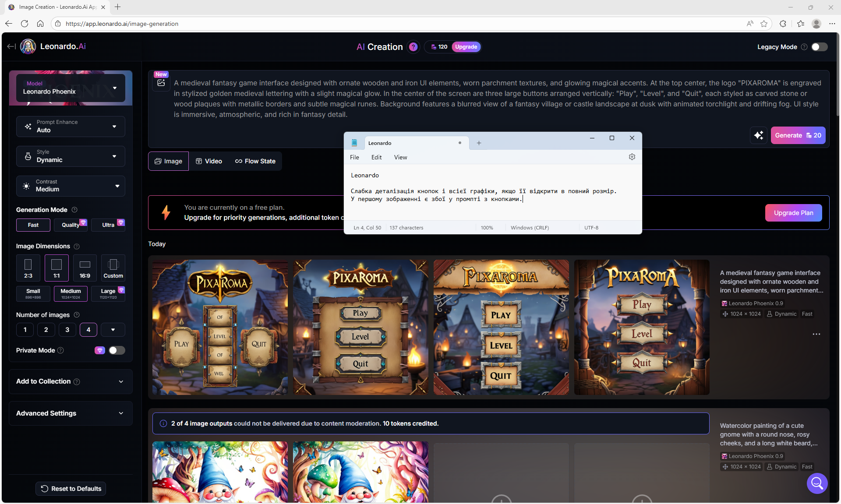Open Notepad's Edit menu
The height and width of the screenshot is (504, 841).
376,157
